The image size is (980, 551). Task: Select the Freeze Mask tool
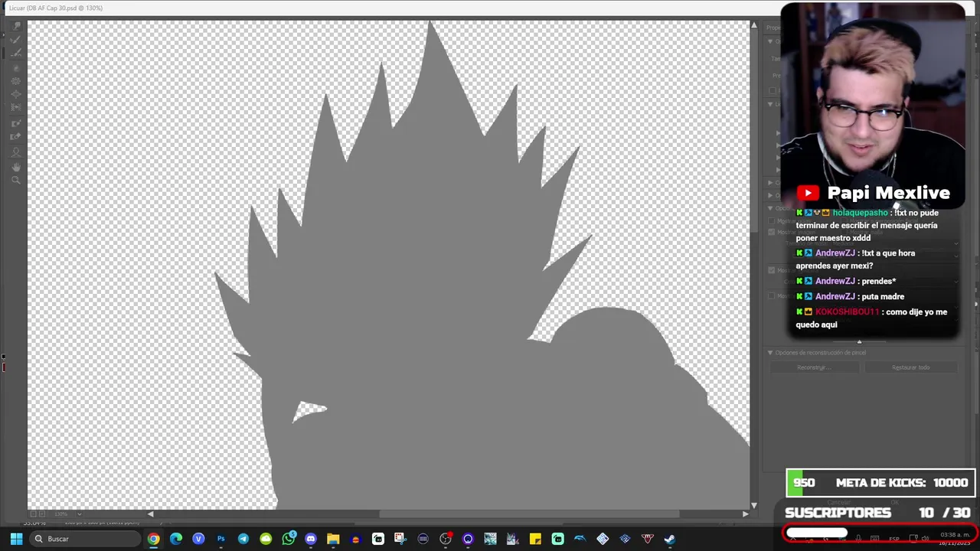pyautogui.click(x=16, y=123)
